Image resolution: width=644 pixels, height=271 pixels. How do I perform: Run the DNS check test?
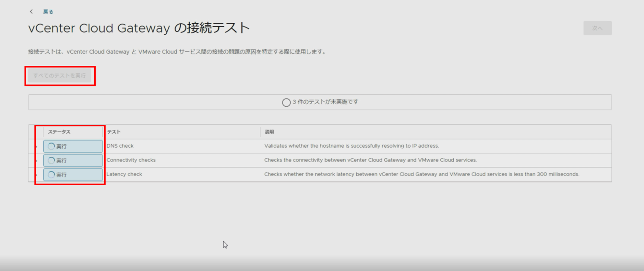coord(73,146)
